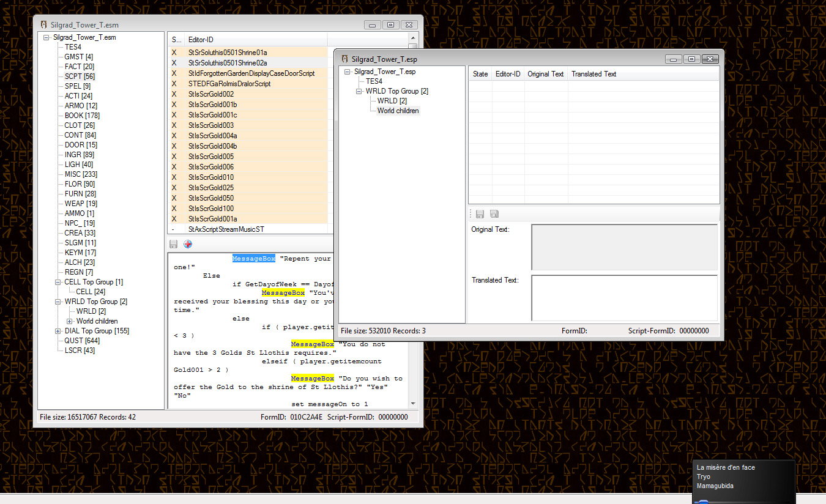Select ALCH [23] tree item
Viewport: 826px width, 504px height.
pyautogui.click(x=80, y=262)
